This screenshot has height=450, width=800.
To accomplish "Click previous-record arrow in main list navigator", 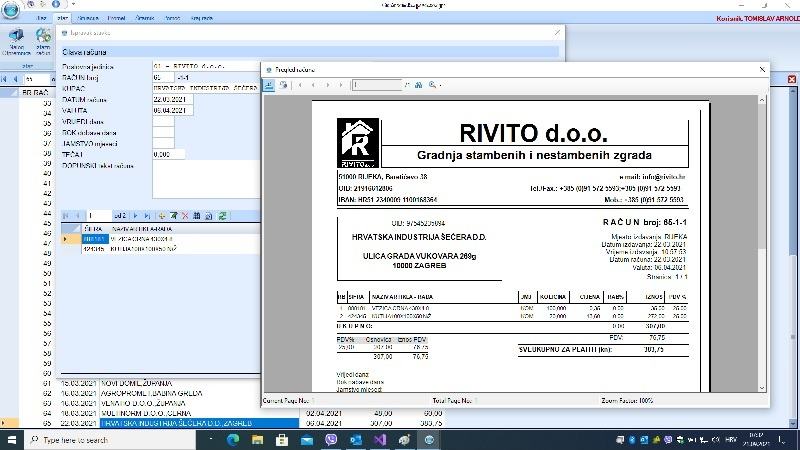I will 15,79.
